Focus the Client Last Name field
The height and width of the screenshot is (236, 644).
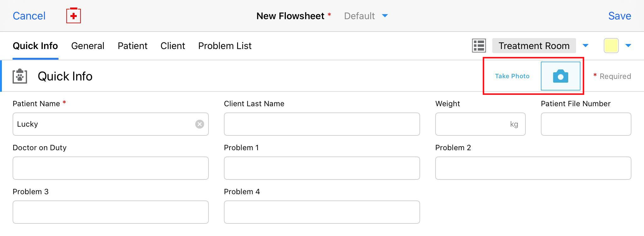pos(322,124)
